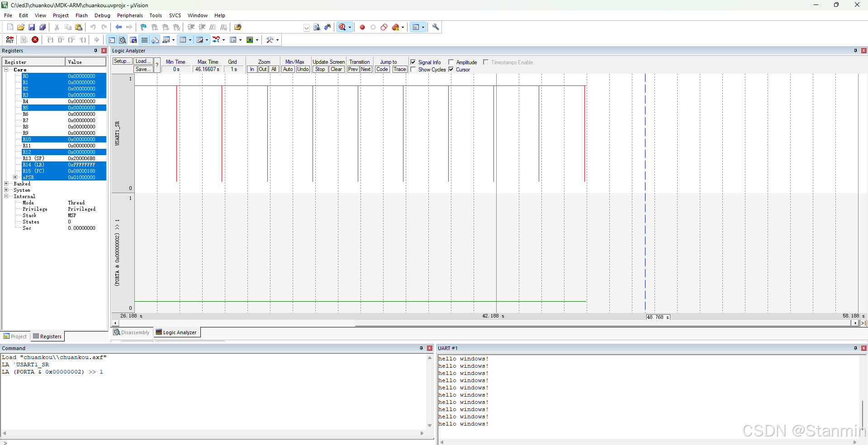Viewport: 868px width, 445px height.
Task: Click the Show Next Statement arrow icon
Action: (x=96, y=40)
